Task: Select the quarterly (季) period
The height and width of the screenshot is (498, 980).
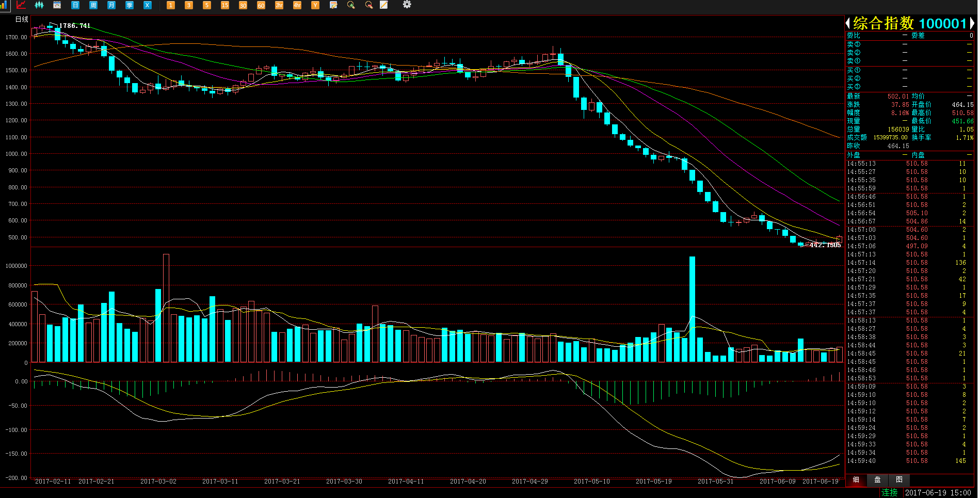Action: tap(130, 5)
